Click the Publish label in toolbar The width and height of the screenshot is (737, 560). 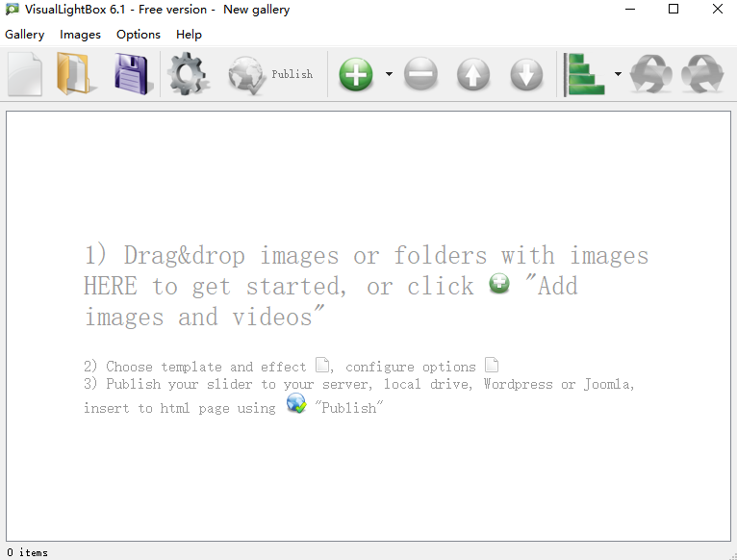(x=292, y=74)
